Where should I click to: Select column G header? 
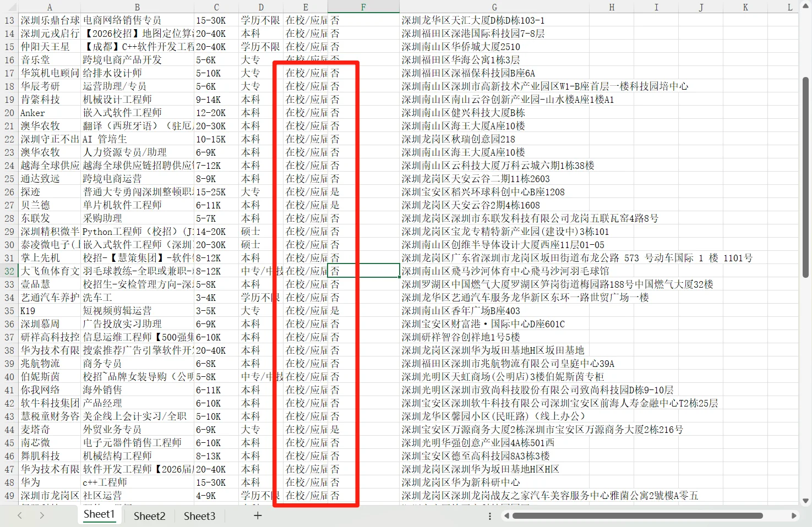494,7
